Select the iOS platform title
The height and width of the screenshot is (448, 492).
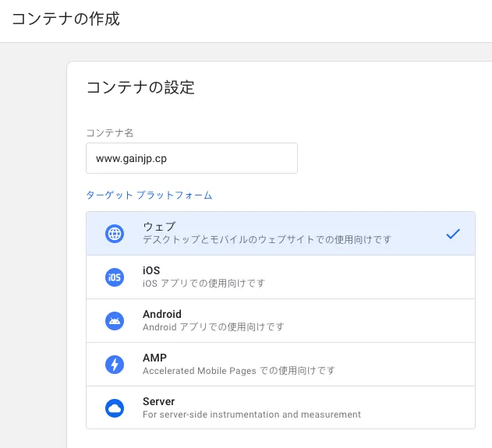pyautogui.click(x=151, y=270)
